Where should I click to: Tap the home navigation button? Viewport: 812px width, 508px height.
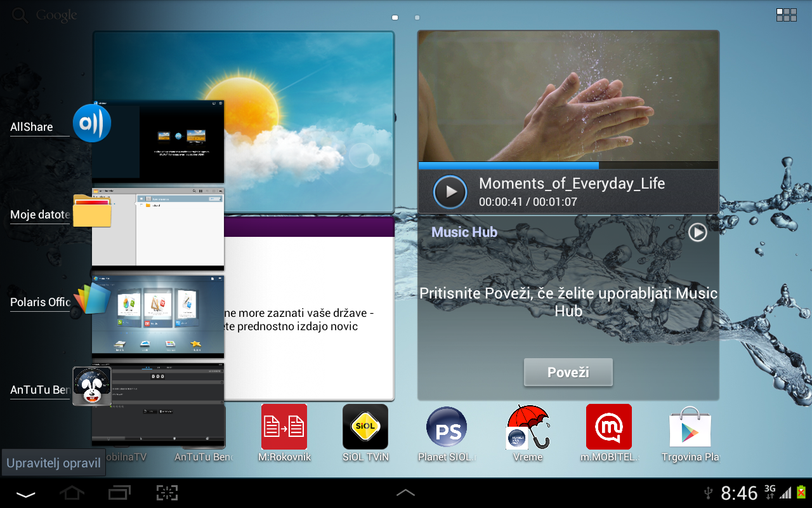coord(72,493)
